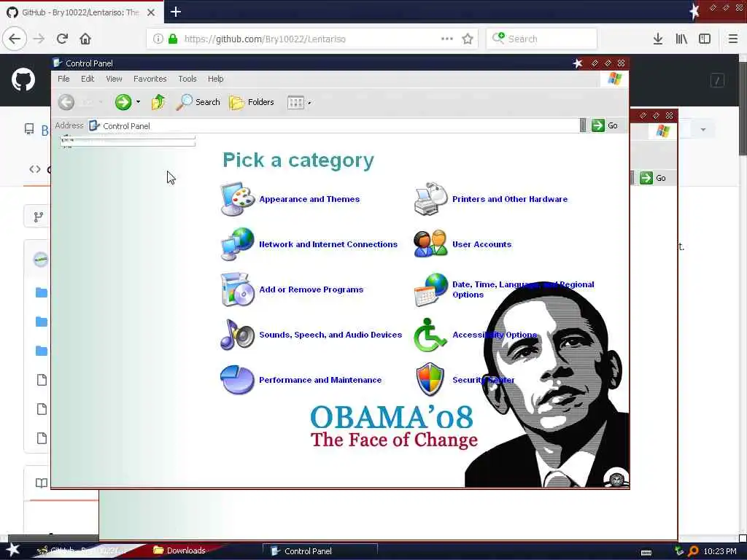Click the magnifier icon in system tray
Image resolution: width=747 pixels, height=560 pixels.
[x=693, y=551]
